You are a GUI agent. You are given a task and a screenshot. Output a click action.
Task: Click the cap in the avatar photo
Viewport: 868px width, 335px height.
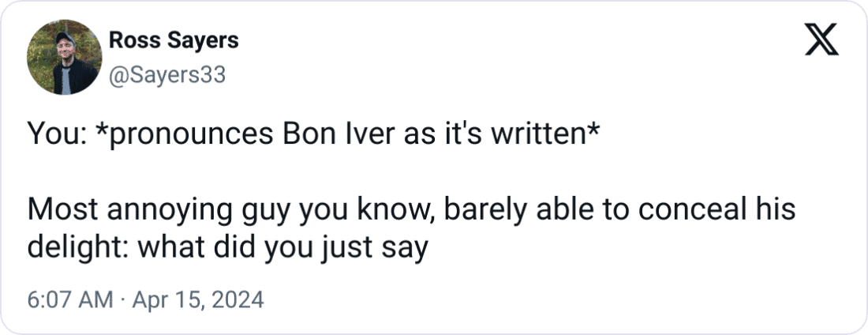pyautogui.click(x=65, y=38)
